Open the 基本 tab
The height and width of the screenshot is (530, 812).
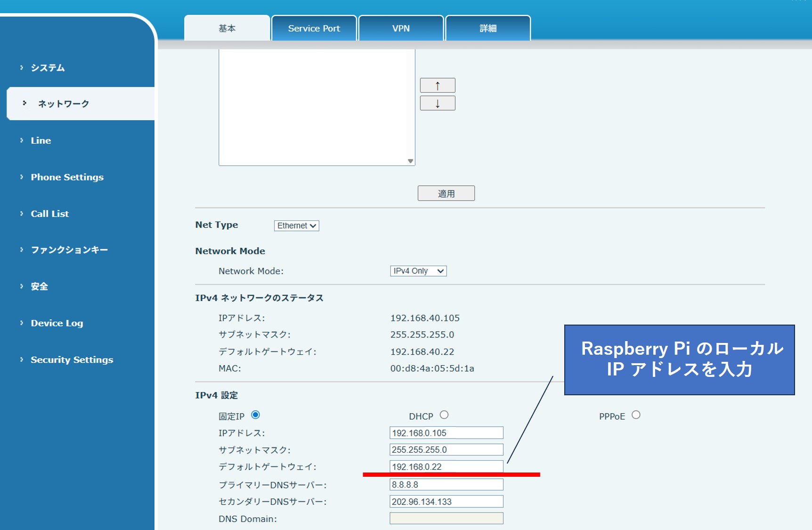(227, 28)
